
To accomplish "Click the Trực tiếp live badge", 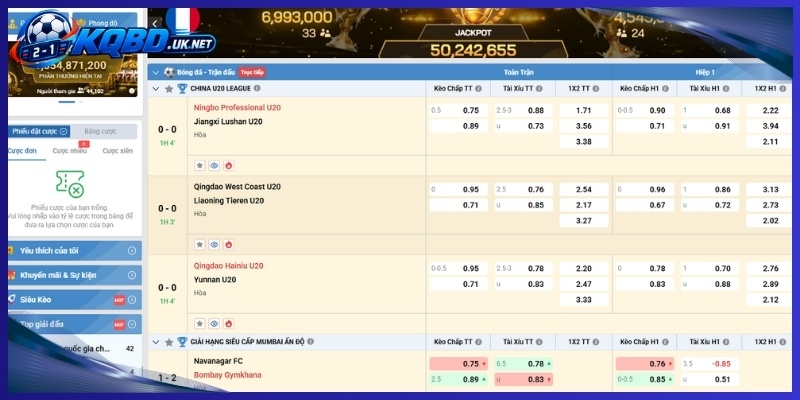I will click(x=252, y=72).
